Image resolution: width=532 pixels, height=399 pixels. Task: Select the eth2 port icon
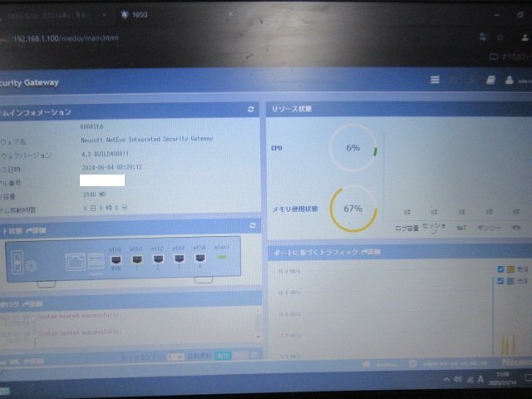(158, 259)
